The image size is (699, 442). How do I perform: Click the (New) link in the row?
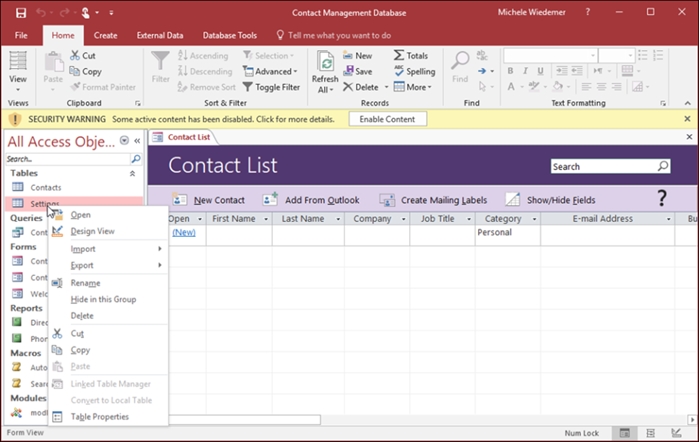click(184, 232)
